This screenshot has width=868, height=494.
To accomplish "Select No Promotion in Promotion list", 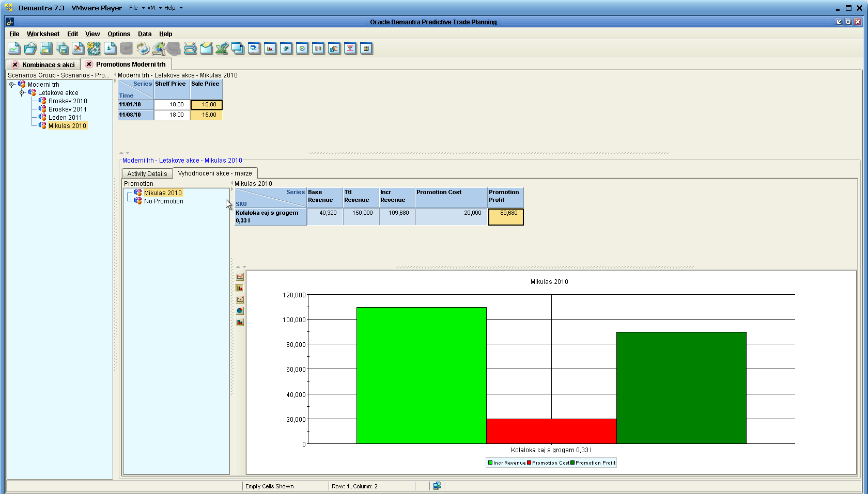I will 163,201.
